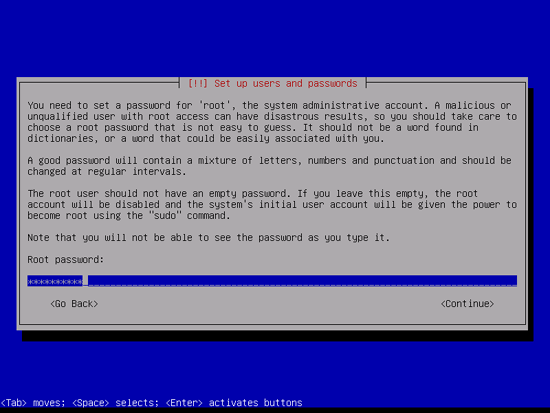Image resolution: width=550 pixels, height=413 pixels.
Task: Click 'The root user should not have' sentence
Action: (156, 193)
